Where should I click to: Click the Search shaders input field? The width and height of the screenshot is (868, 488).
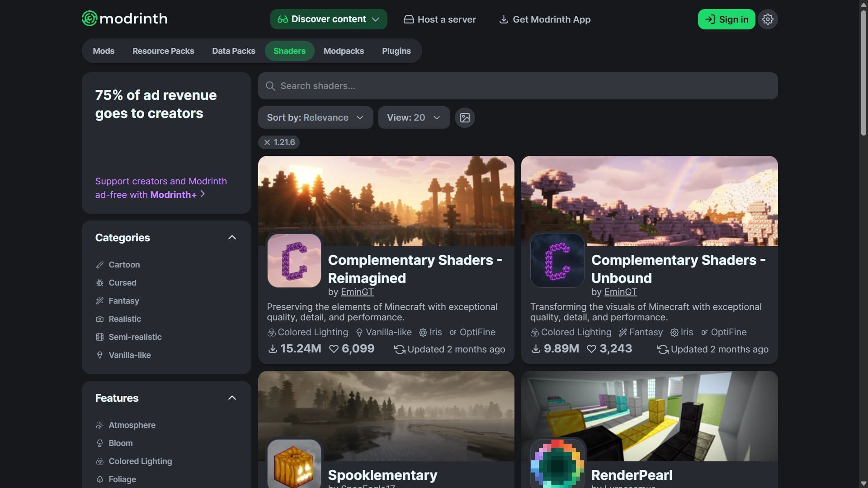pos(518,86)
